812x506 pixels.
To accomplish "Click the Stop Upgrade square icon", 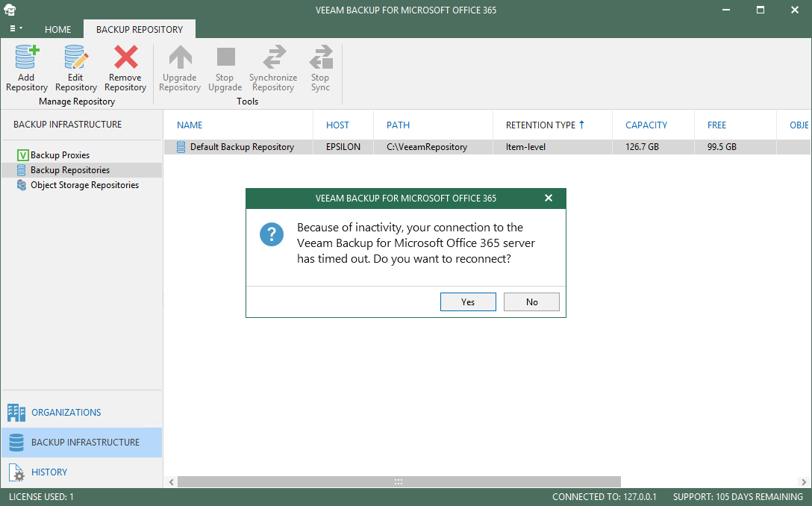I will pos(226,57).
